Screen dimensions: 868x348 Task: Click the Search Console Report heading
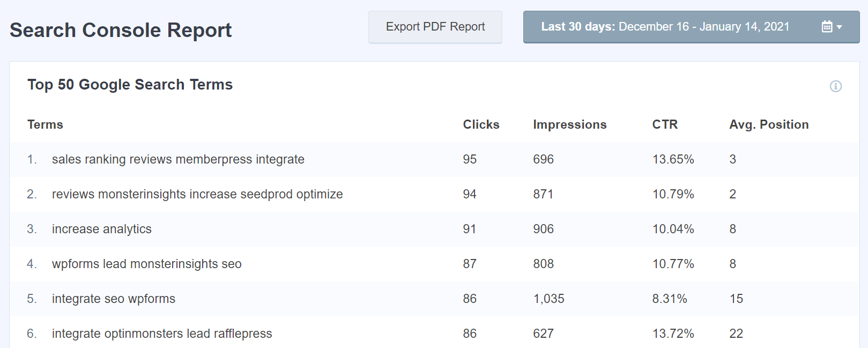point(121,29)
